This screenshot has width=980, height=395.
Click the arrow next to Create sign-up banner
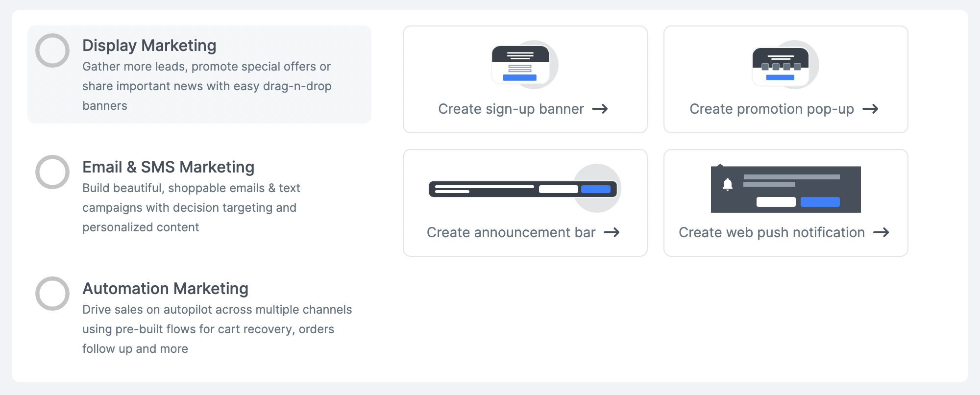(x=600, y=109)
